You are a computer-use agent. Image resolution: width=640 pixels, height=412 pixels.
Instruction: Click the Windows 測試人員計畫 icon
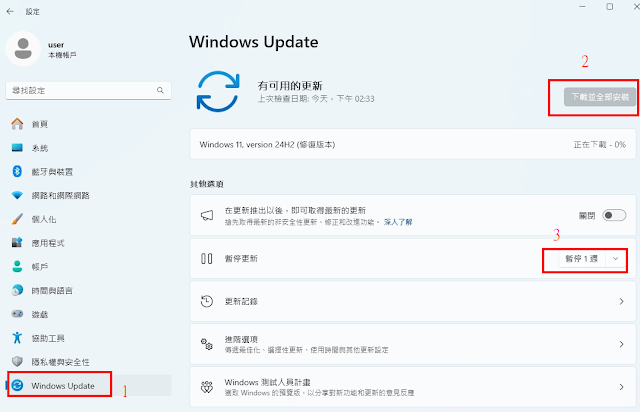click(x=207, y=387)
